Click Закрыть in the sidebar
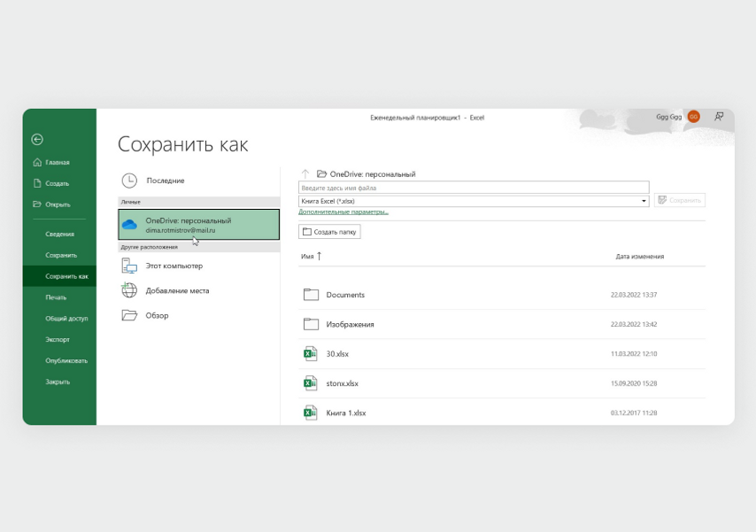756x532 pixels. 58,382
